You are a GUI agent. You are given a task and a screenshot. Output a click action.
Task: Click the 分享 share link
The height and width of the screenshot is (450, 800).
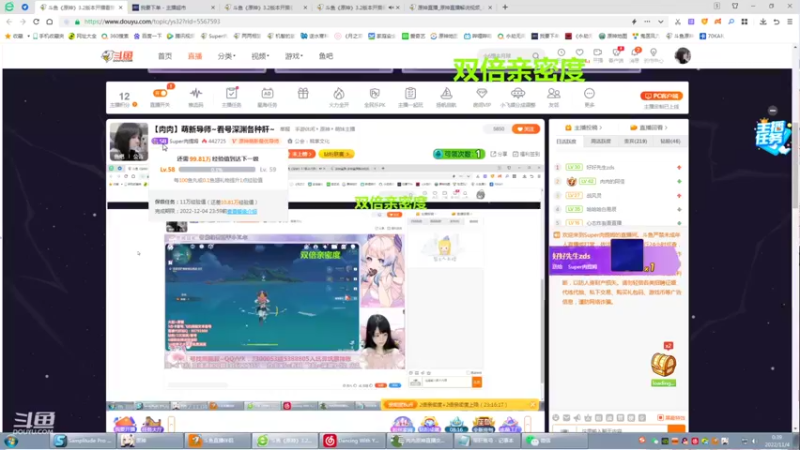coord(499,154)
